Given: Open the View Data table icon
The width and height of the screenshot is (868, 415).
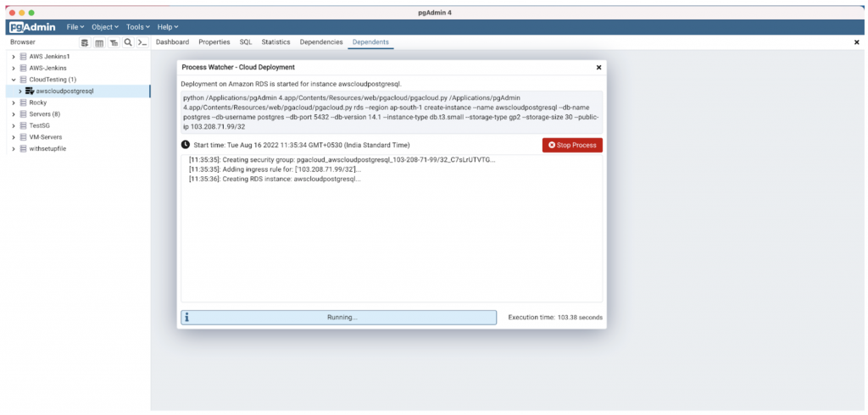Looking at the screenshot, I should 99,42.
